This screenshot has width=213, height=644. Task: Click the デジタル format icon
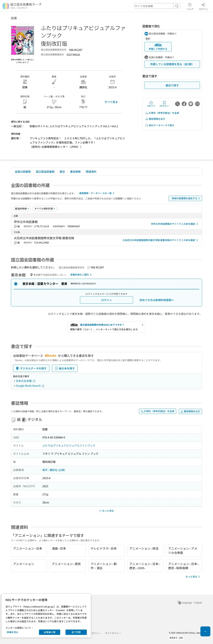[24, 420]
